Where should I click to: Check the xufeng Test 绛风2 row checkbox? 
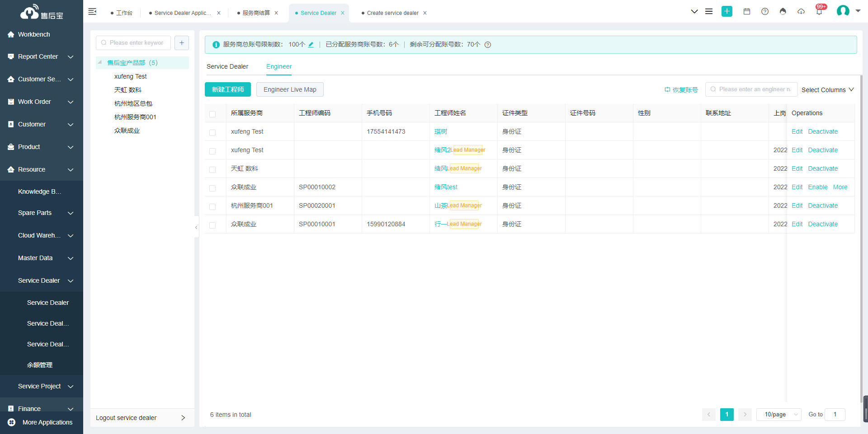[x=212, y=151]
